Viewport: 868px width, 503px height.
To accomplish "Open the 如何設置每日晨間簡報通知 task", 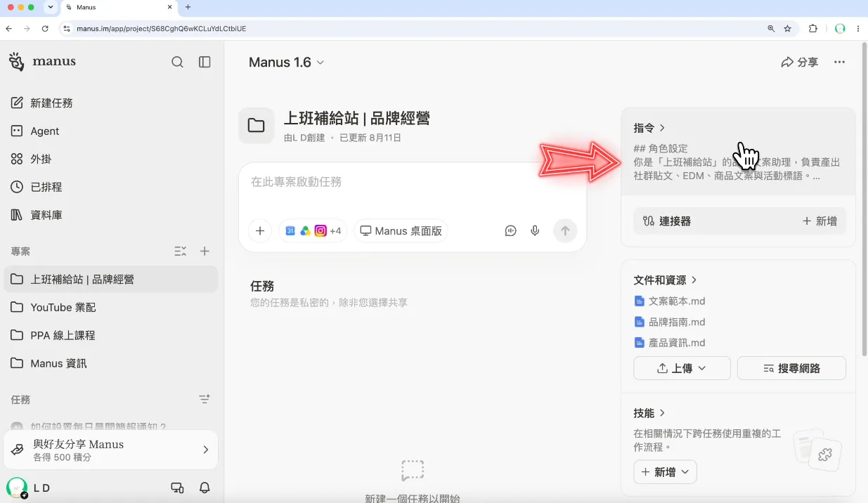I will tap(98, 426).
